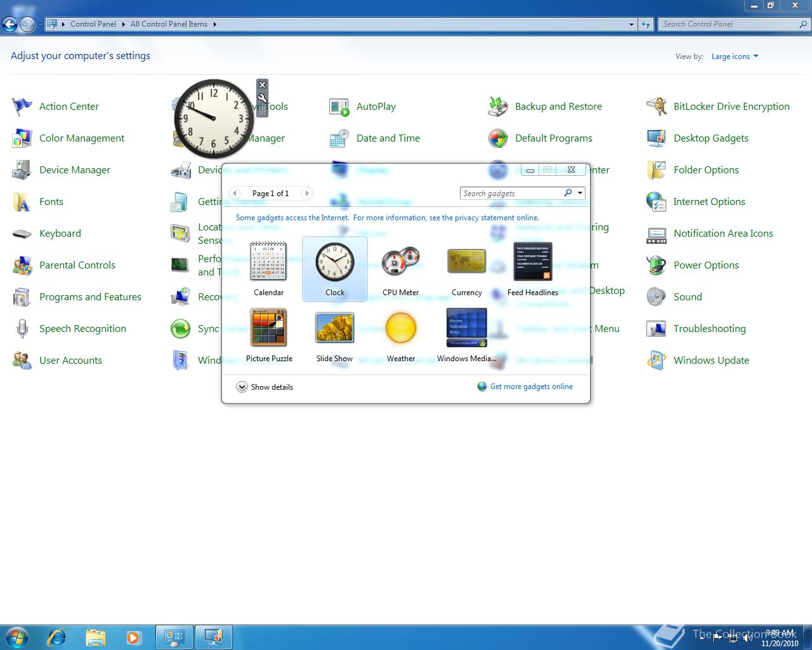The width and height of the screenshot is (812, 650).
Task: Select the Clock gadget in gallery
Action: [x=335, y=269]
